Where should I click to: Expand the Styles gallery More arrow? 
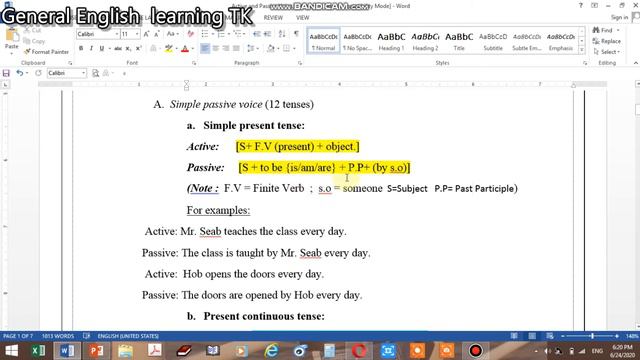pos(582,50)
